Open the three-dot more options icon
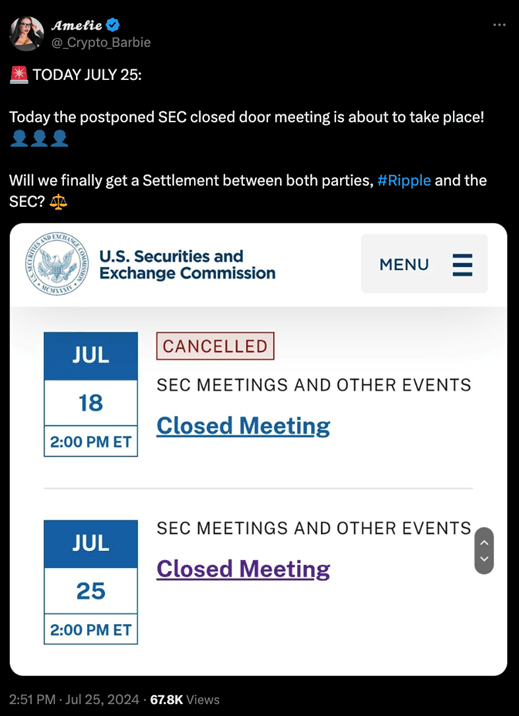Viewport: 519px width, 716px height. point(499,25)
